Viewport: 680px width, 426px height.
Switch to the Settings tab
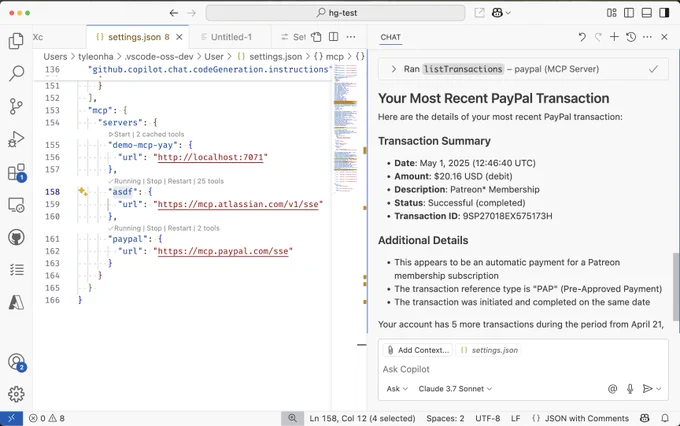(x=294, y=37)
